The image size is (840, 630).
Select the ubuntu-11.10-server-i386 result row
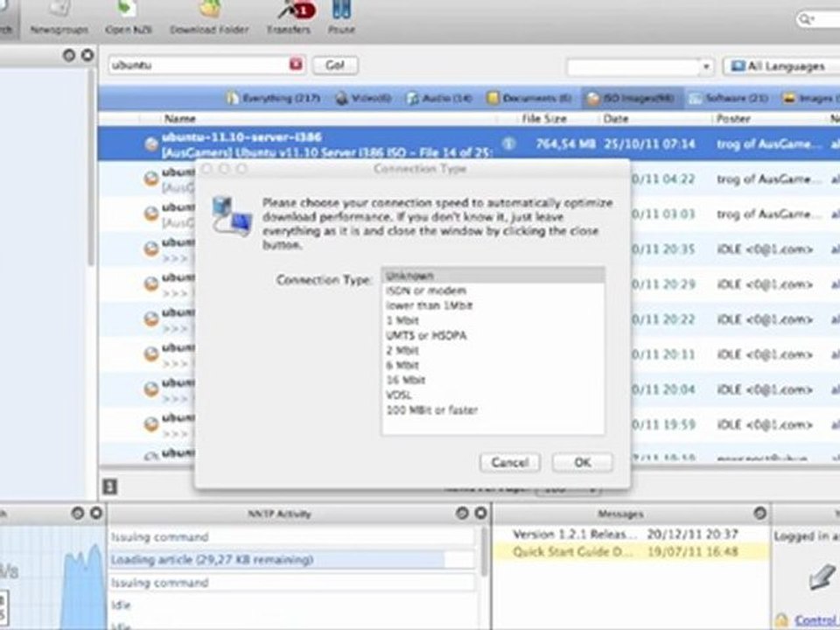(469, 144)
